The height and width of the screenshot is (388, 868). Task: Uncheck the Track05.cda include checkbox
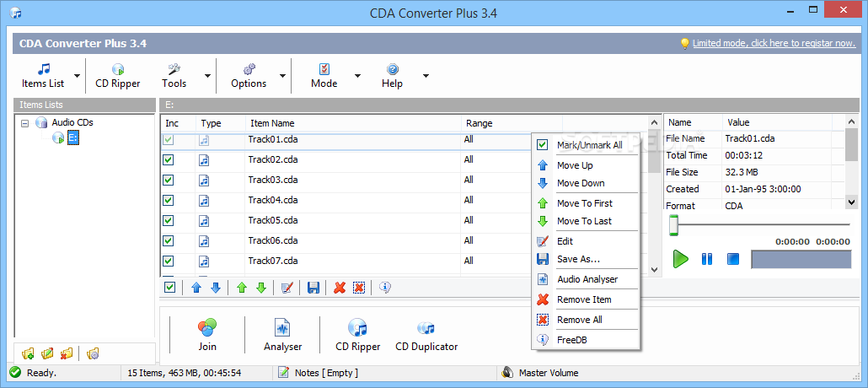(x=169, y=220)
